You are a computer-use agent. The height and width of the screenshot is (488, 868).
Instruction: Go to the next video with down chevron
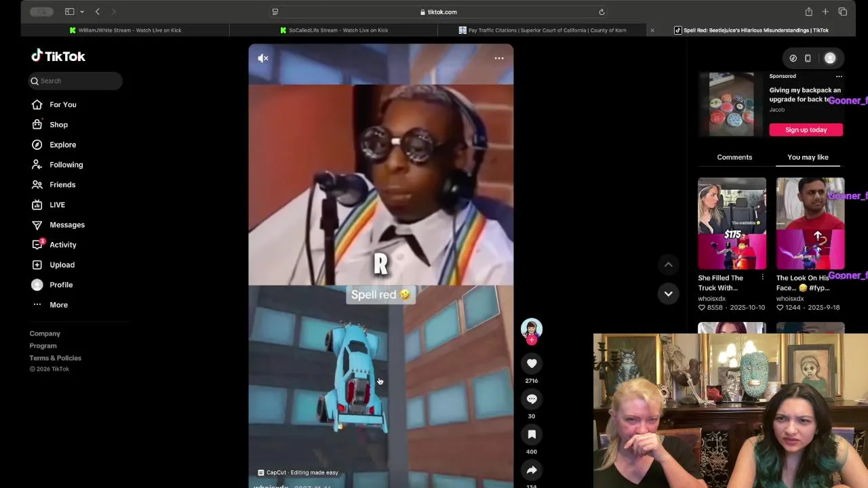(x=668, y=293)
